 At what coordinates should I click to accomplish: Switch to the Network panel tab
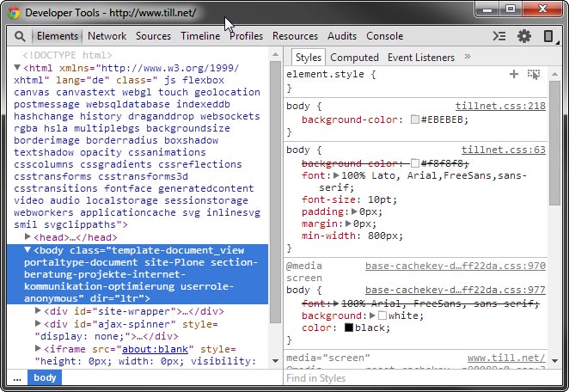(x=107, y=36)
